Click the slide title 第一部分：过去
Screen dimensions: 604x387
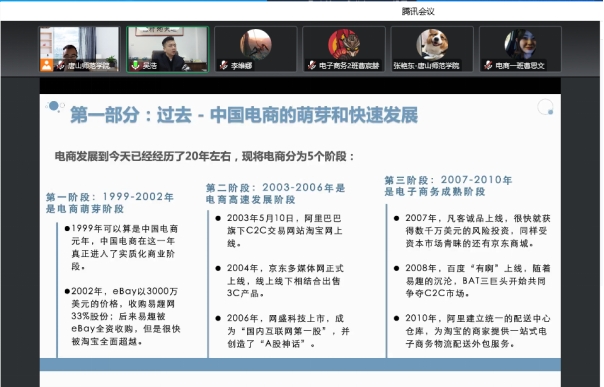131,115
